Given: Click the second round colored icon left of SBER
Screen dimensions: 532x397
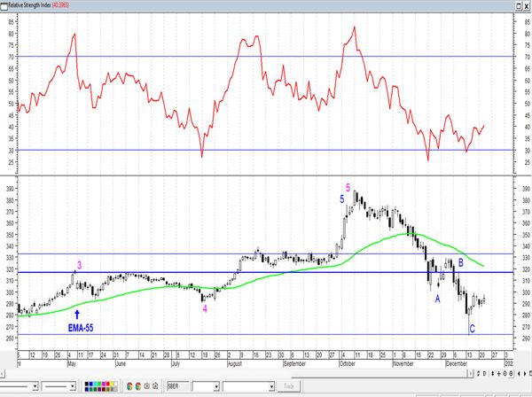Looking at the screenshot, I should click(138, 386).
